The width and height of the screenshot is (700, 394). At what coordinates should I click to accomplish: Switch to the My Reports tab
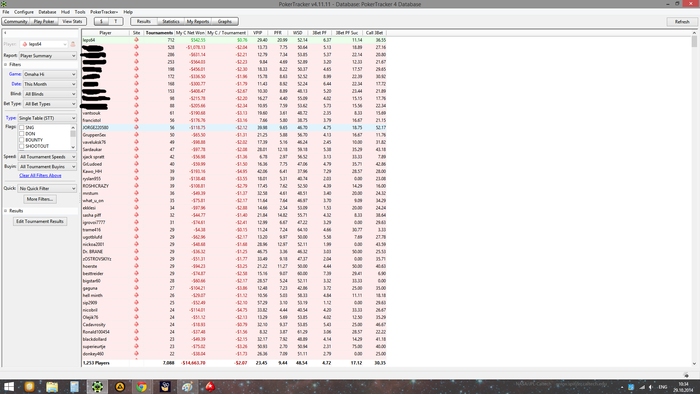[197, 21]
